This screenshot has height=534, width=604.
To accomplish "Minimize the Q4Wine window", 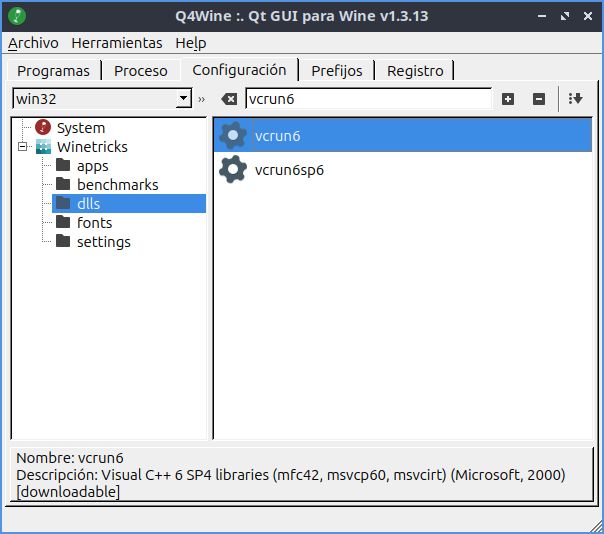I will click(542, 16).
